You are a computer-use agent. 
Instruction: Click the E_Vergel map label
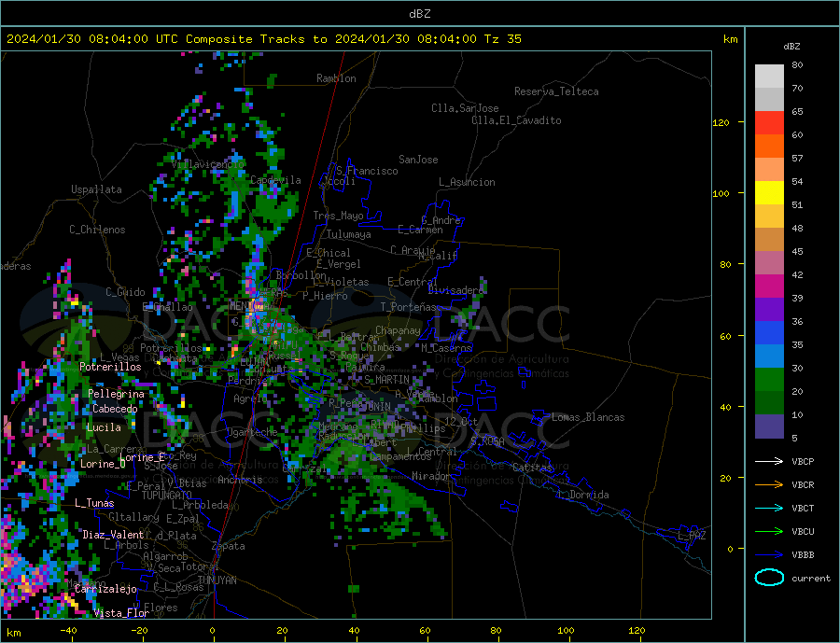point(338,264)
